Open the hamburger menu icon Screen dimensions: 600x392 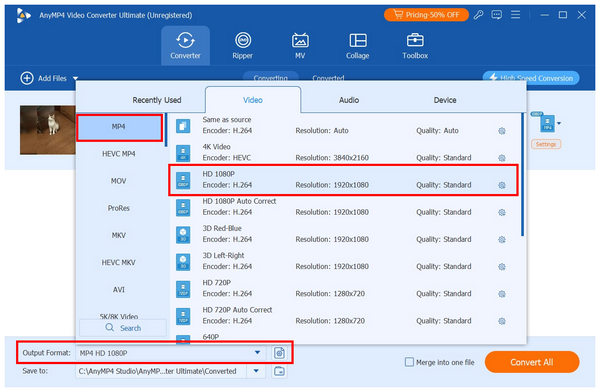click(x=515, y=15)
